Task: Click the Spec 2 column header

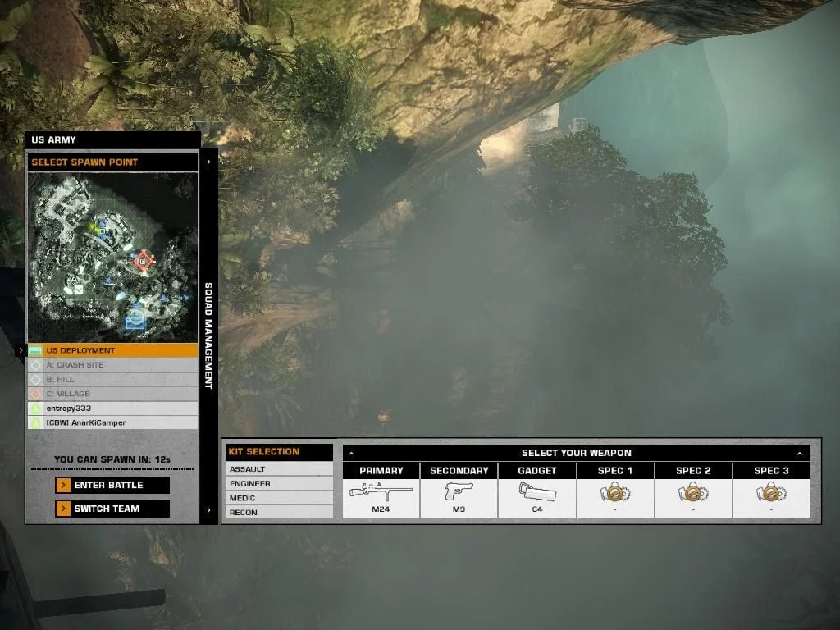Action: [x=693, y=470]
